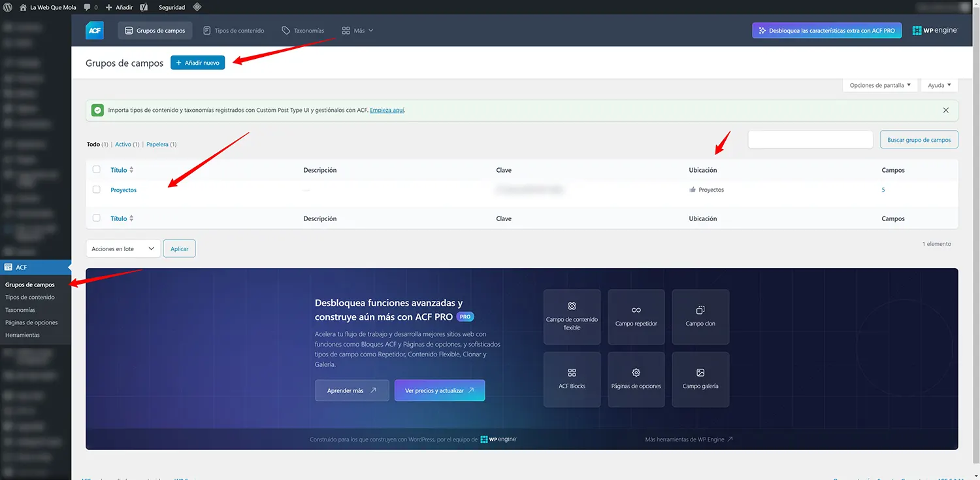Image resolution: width=980 pixels, height=480 pixels.
Task: Expand Opciones de pantalla panel
Action: pos(880,84)
